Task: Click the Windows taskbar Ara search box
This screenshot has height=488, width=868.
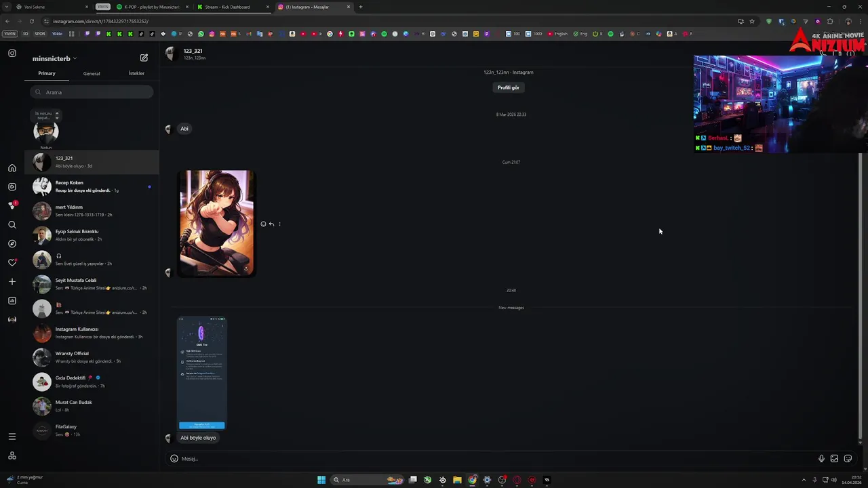Action: [x=366, y=480]
